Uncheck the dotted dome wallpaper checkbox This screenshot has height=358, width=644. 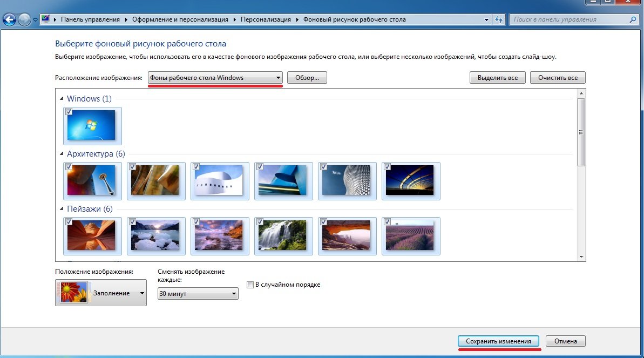323,167
